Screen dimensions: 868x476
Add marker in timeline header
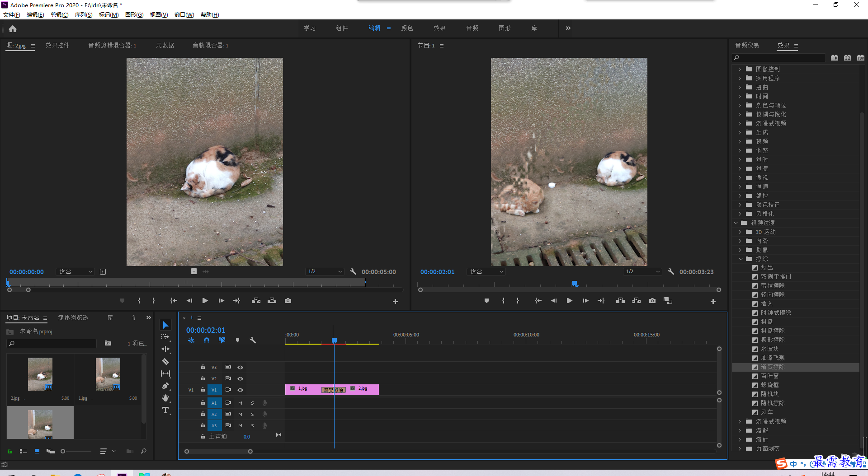237,341
